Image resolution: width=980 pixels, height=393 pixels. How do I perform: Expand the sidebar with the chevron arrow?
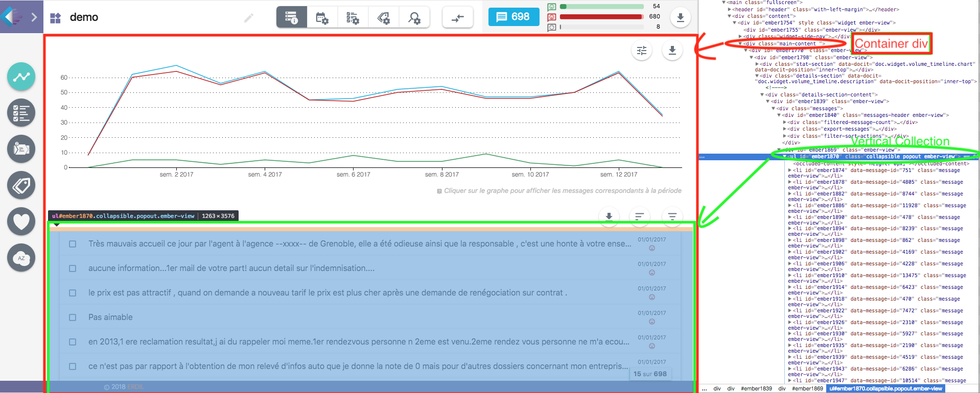click(34, 17)
